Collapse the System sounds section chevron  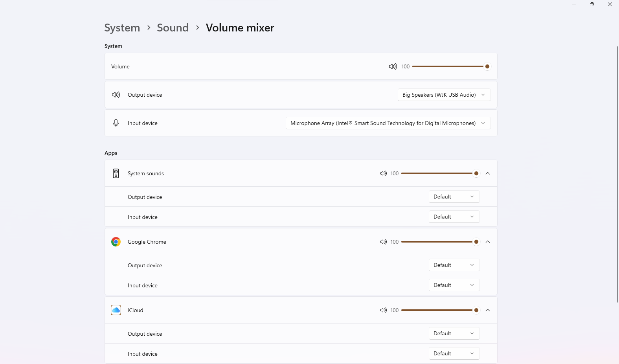click(488, 173)
